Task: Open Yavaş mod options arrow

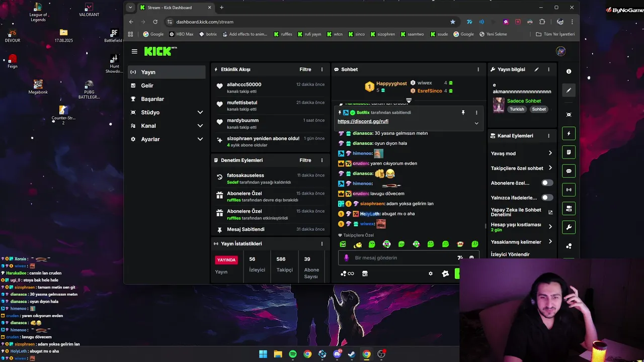Action: [550, 153]
